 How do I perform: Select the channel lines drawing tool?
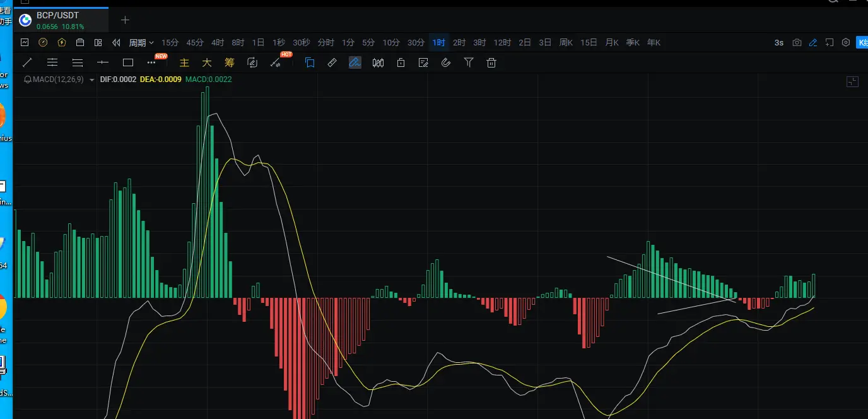pos(52,62)
